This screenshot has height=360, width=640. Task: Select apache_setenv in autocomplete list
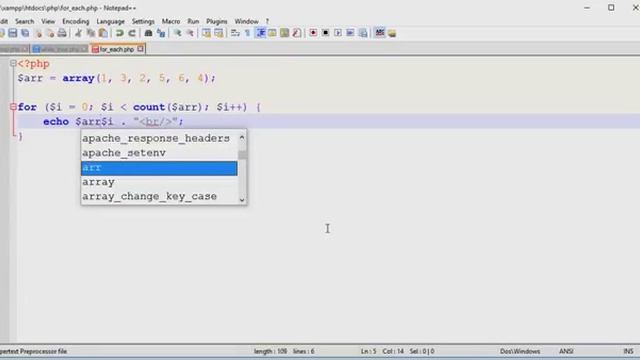(x=159, y=153)
